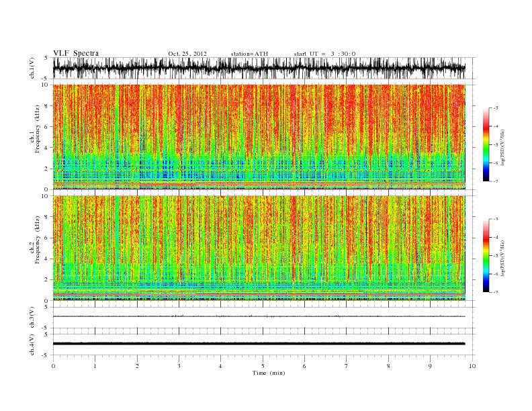This screenshot has height=411, width=532.
Task: Click the ch.2 colorbar "log(PSD)(V²/Hz)" label
Action: [x=503, y=258]
